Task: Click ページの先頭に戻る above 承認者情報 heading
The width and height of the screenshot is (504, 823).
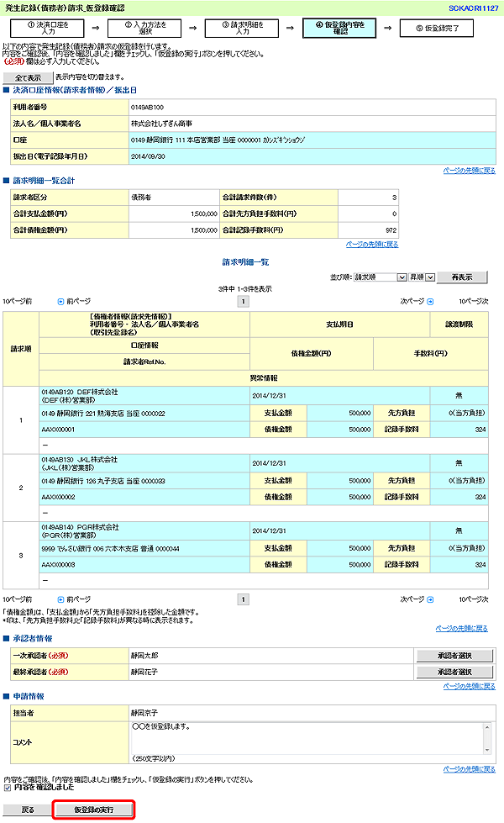Action: tap(462, 629)
